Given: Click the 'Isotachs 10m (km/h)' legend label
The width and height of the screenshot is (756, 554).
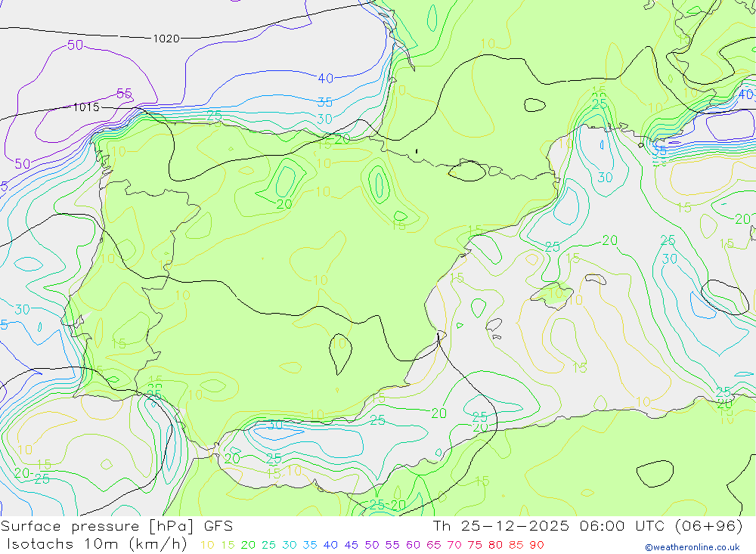Looking at the screenshot, I should [x=97, y=544].
